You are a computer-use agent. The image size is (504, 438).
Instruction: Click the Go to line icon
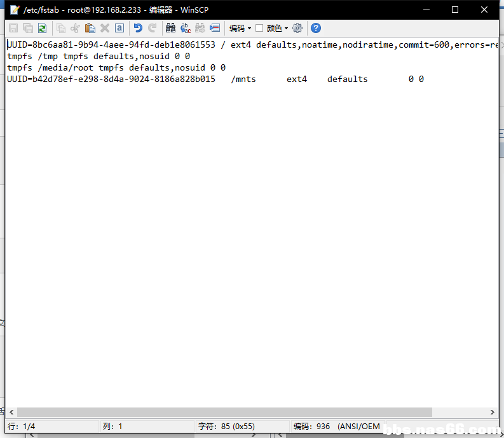pos(215,28)
